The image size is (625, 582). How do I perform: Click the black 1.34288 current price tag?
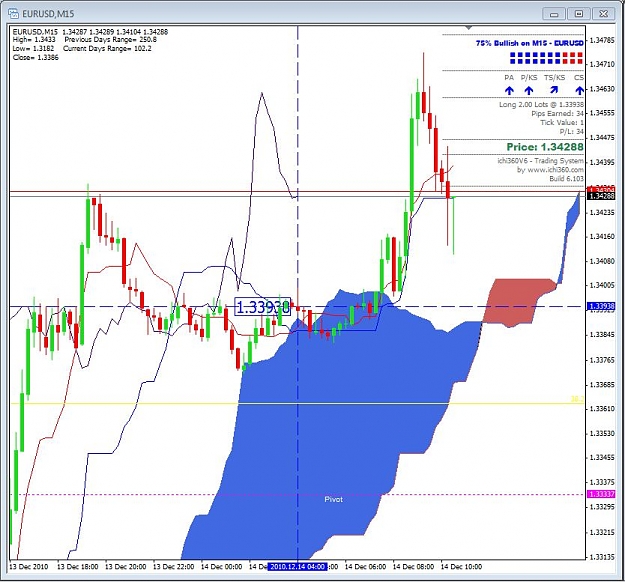[601, 196]
